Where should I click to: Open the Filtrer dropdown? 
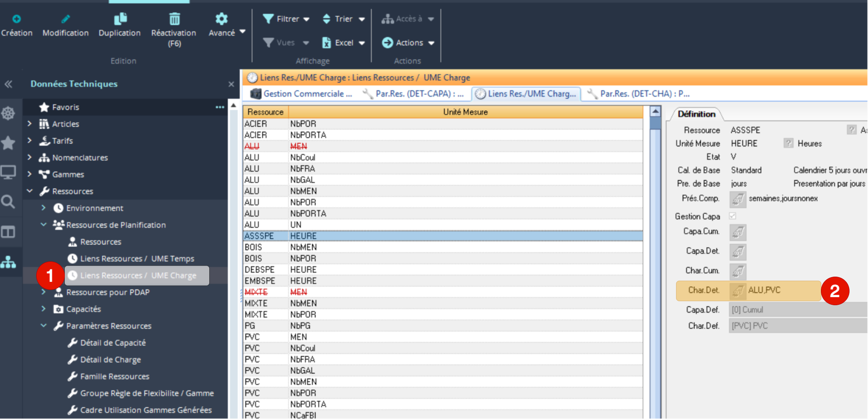[x=286, y=19]
